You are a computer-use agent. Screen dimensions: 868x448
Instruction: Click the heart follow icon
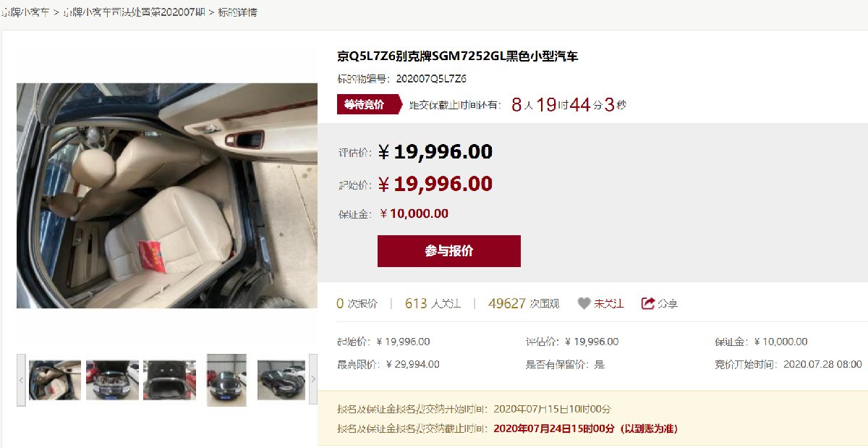tap(584, 304)
